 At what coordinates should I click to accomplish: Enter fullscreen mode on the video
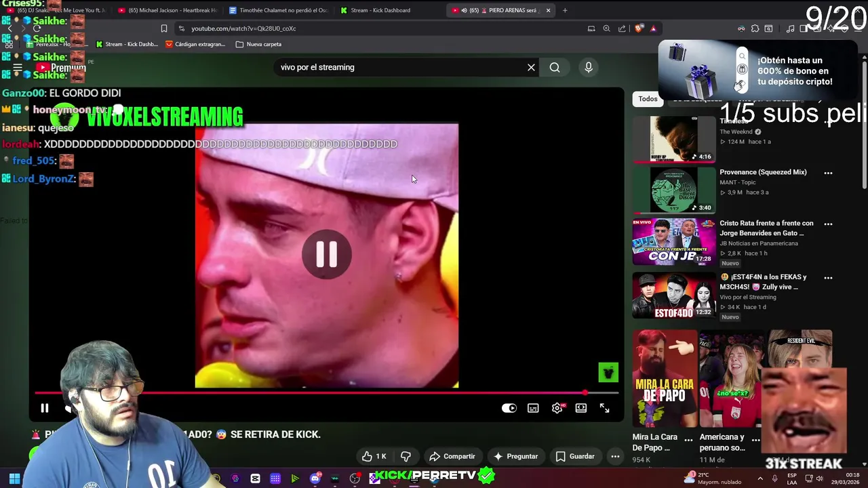click(x=604, y=408)
